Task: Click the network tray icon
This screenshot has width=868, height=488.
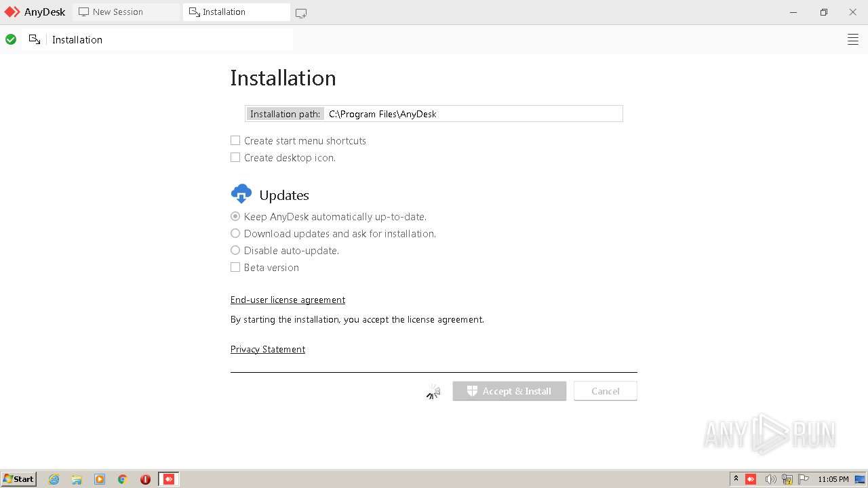Action: (x=787, y=479)
